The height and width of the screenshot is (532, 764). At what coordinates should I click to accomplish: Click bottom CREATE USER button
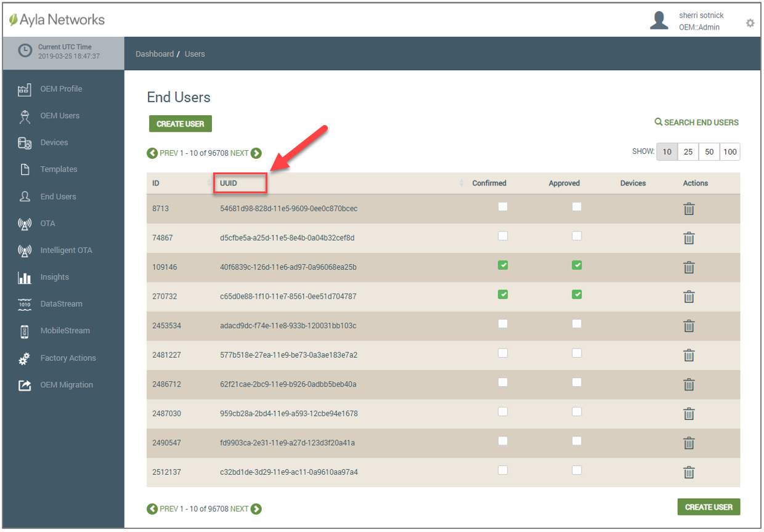pos(709,507)
